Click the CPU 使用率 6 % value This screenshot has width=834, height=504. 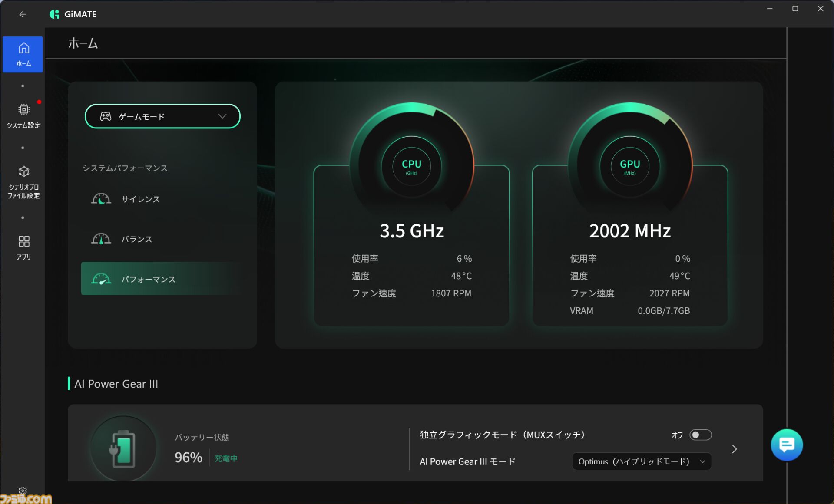(x=464, y=259)
